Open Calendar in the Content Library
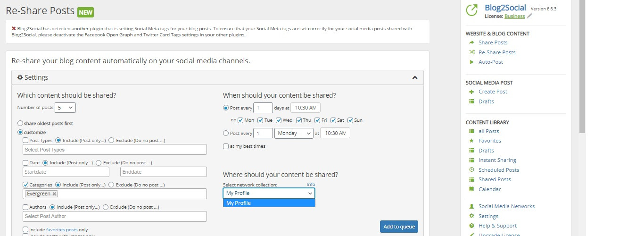This screenshot has width=644, height=236. pos(489,189)
